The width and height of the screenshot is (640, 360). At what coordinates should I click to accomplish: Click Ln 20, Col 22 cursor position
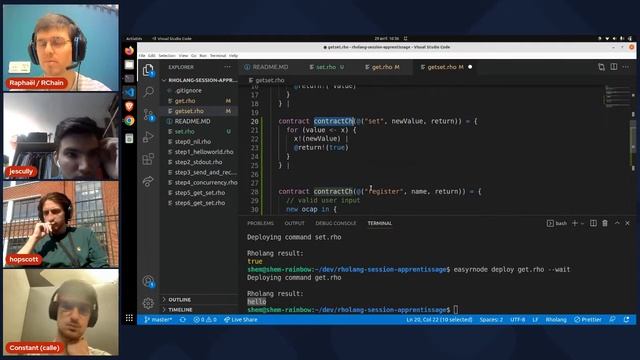click(x=439, y=320)
